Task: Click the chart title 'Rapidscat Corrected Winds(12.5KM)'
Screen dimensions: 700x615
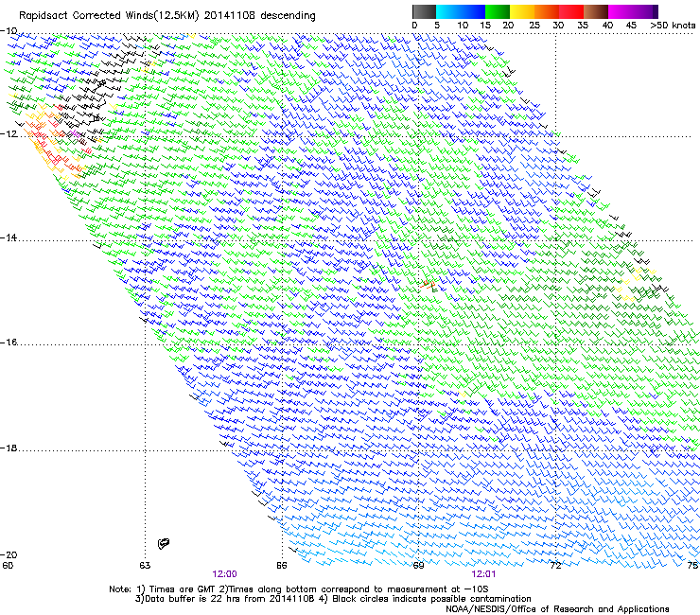Action: (109, 16)
